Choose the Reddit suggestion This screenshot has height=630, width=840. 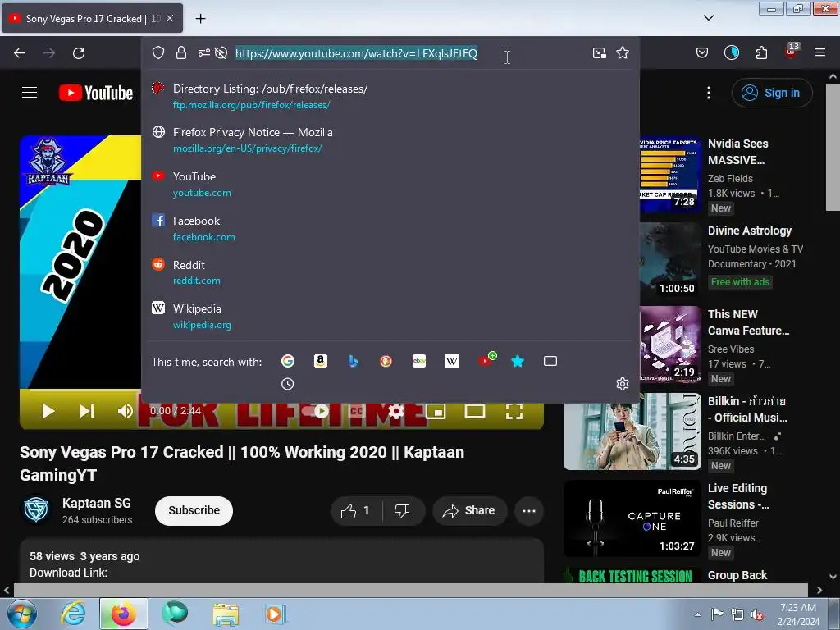point(390,272)
